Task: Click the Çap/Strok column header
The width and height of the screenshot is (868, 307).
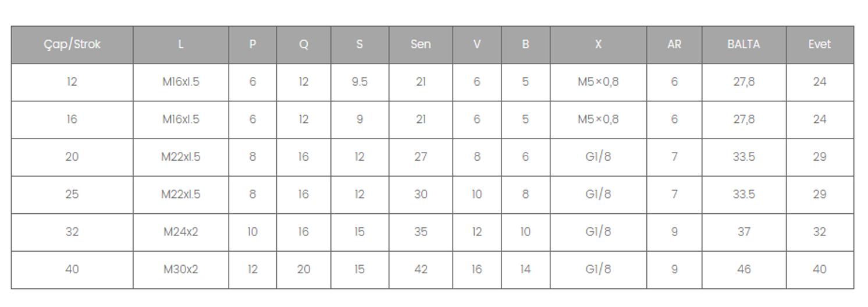Action: (72, 44)
